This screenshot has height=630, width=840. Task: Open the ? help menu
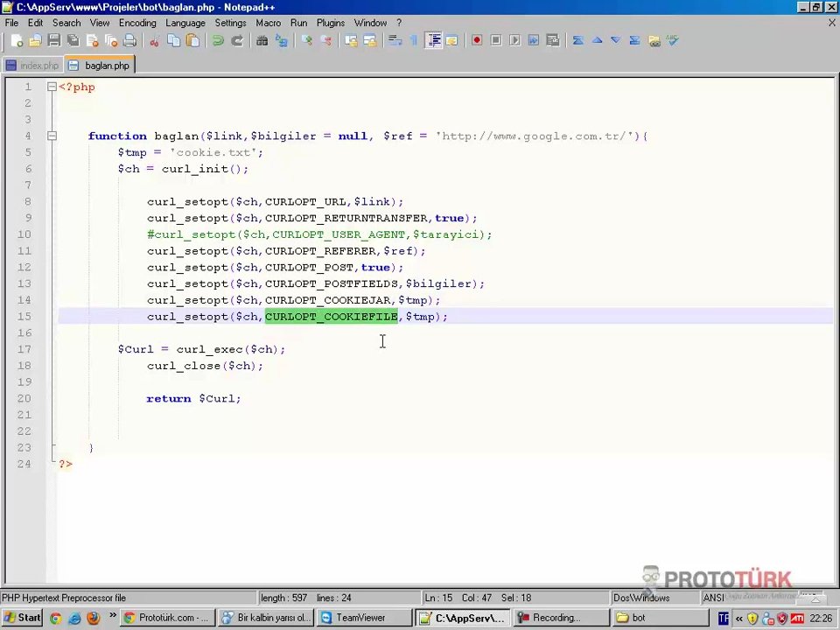click(x=399, y=23)
